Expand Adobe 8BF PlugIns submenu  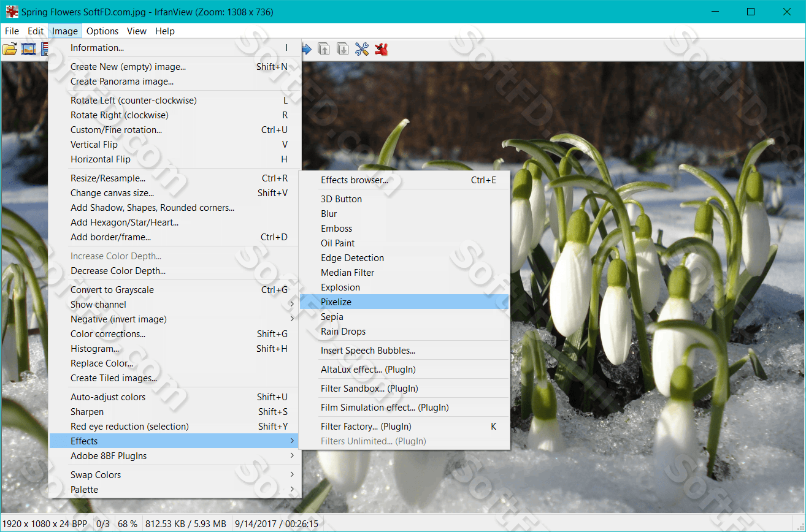click(175, 456)
